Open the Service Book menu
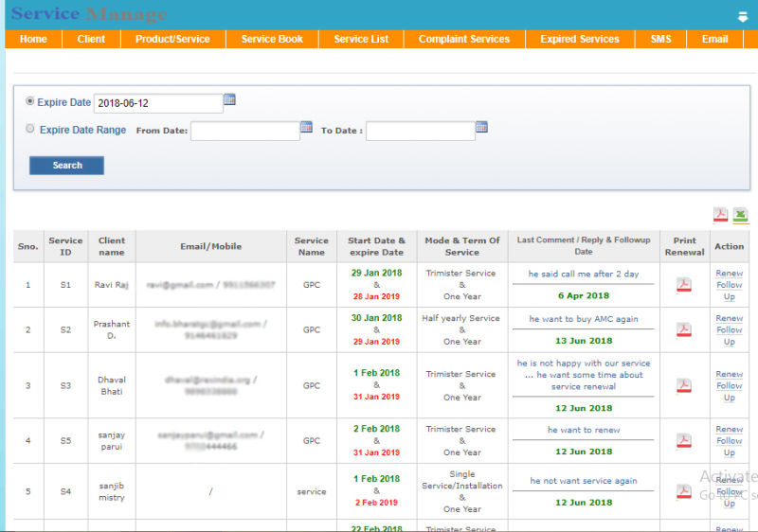Viewport: 758px width, 532px height. coord(272,39)
